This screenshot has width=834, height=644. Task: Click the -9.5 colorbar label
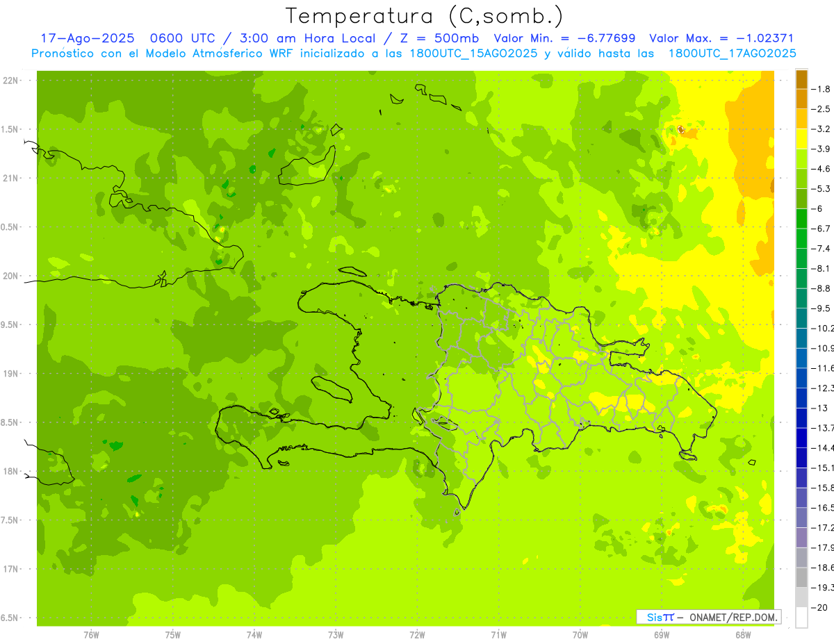[x=821, y=308]
